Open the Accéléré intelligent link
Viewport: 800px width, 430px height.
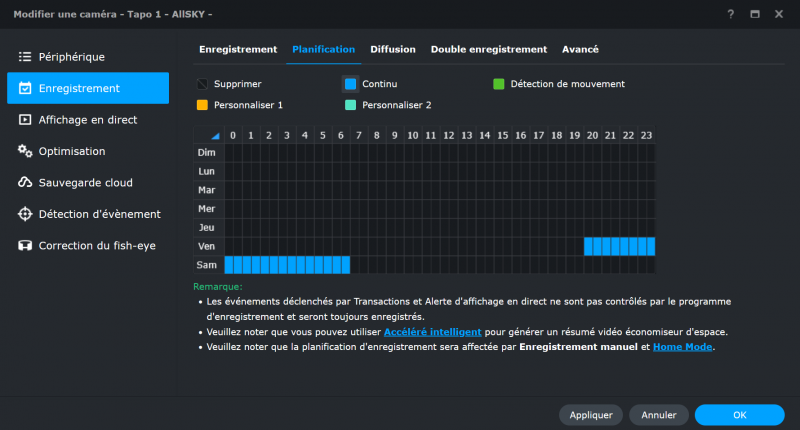click(432, 332)
